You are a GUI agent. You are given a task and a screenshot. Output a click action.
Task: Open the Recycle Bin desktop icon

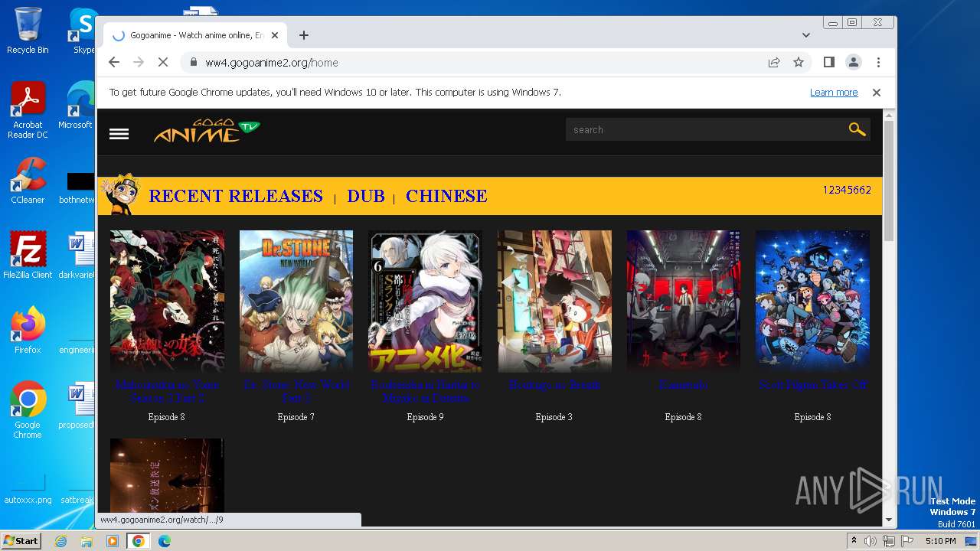(28, 31)
